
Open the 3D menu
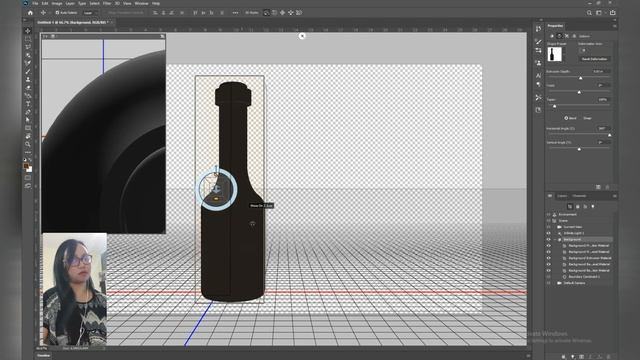[117, 3]
